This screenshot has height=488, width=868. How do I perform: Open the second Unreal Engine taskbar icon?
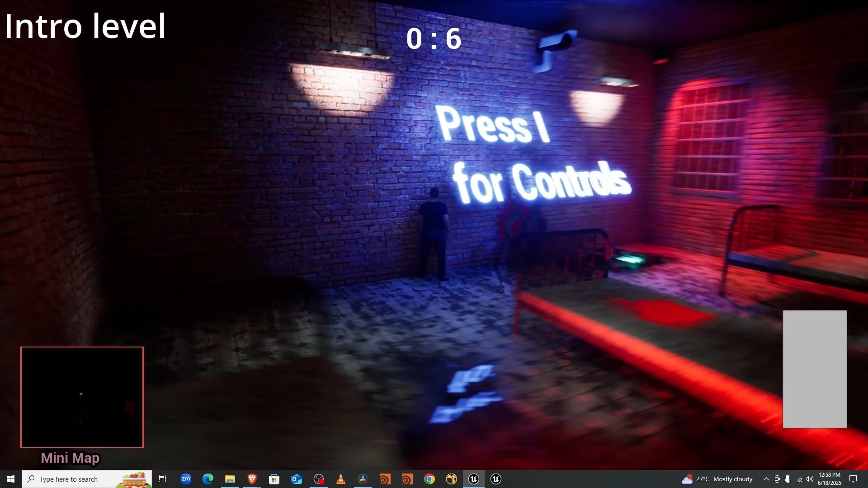pos(496,479)
